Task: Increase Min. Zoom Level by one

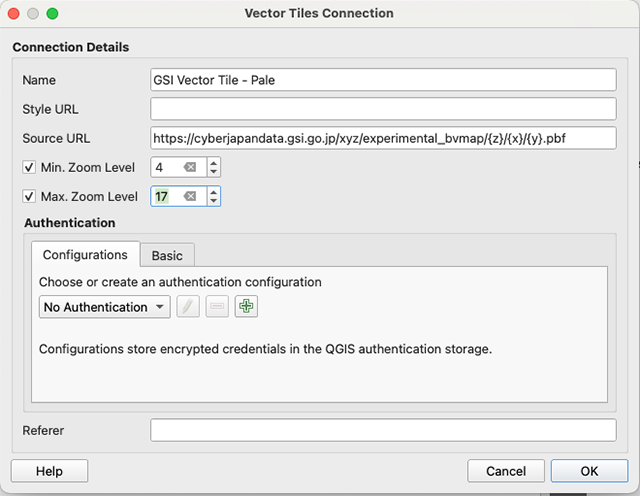Action: click(213, 163)
